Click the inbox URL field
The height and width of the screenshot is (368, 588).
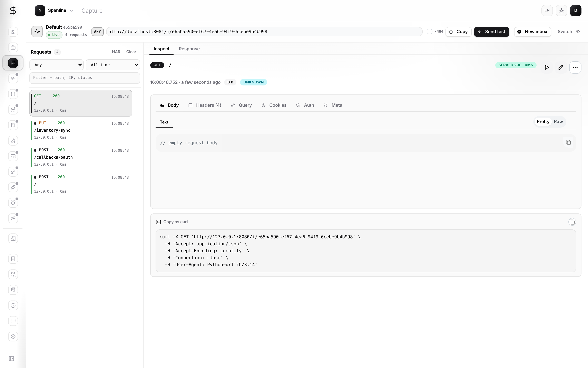pyautogui.click(x=264, y=32)
